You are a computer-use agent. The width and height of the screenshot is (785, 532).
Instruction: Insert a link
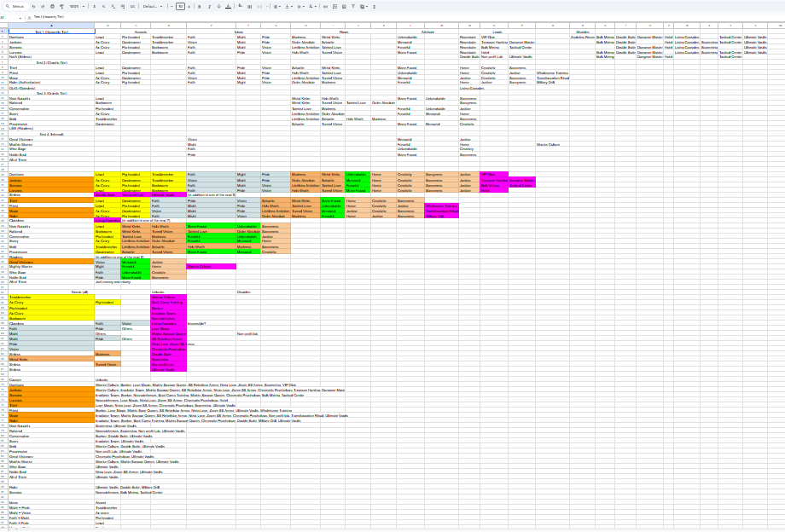(x=325, y=7)
